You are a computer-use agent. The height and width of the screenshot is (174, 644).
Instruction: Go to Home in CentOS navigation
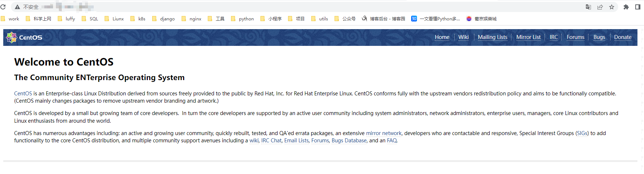[x=442, y=37]
